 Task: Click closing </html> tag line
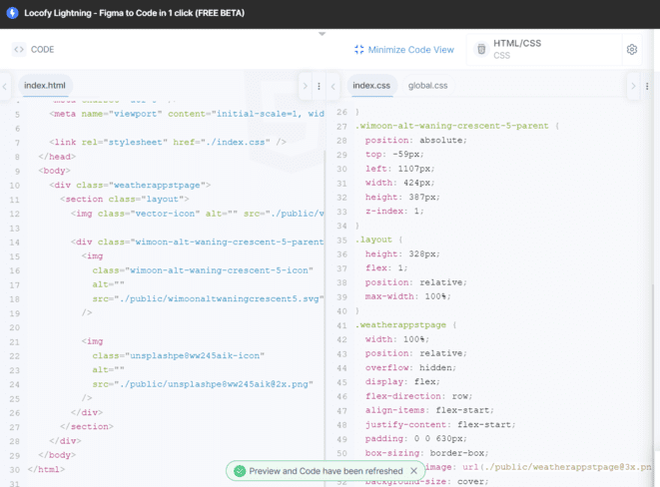(46, 469)
